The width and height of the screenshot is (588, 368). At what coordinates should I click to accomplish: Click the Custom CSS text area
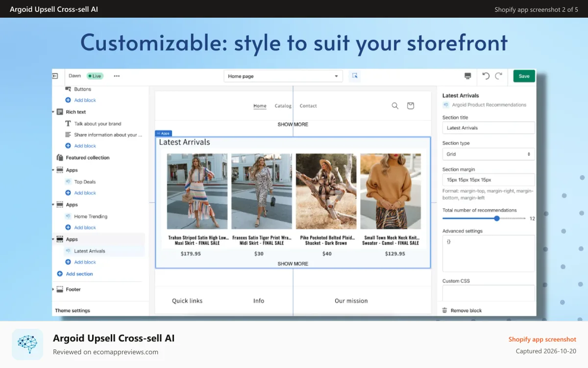489,294
